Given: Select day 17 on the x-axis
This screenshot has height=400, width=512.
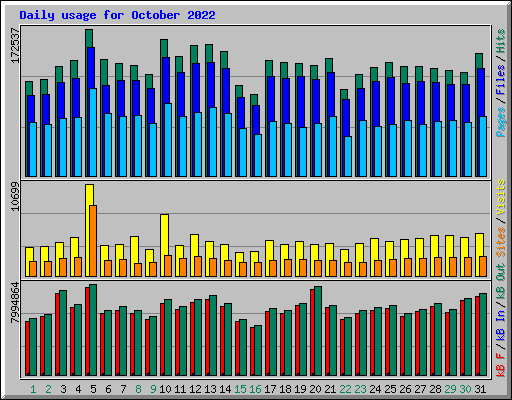Looking at the screenshot, I should pyautogui.click(x=270, y=389).
